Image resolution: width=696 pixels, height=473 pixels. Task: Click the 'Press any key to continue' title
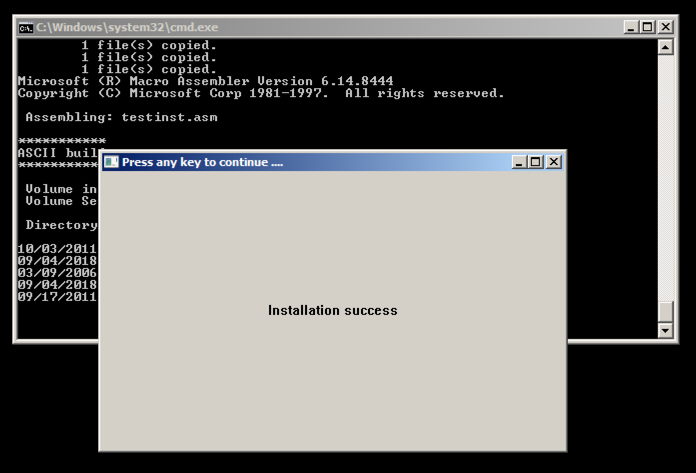point(202,162)
